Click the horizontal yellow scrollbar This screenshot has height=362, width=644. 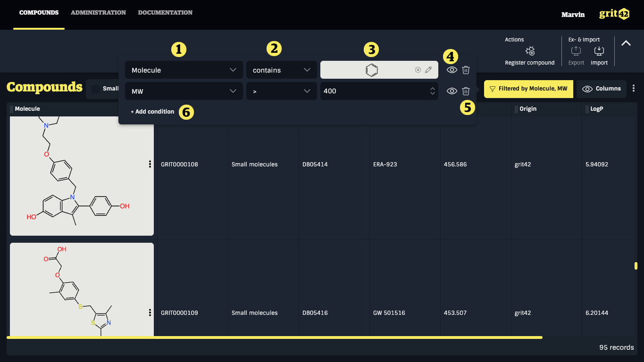click(275, 337)
